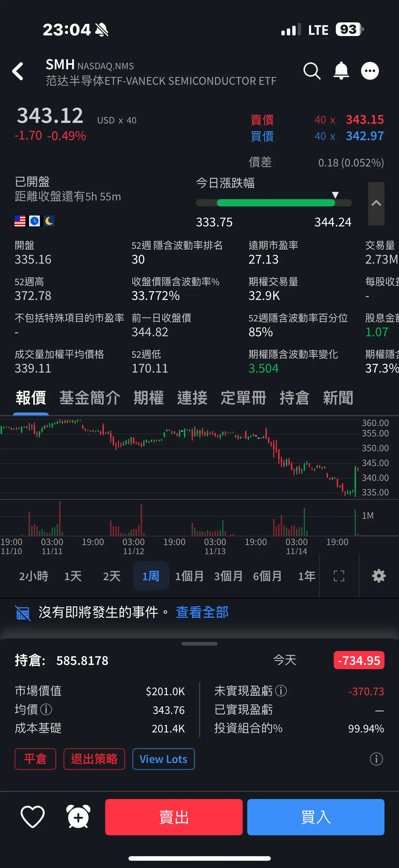Open the three-dot more menu
Viewport: 399px width, 868px height.
tap(370, 71)
